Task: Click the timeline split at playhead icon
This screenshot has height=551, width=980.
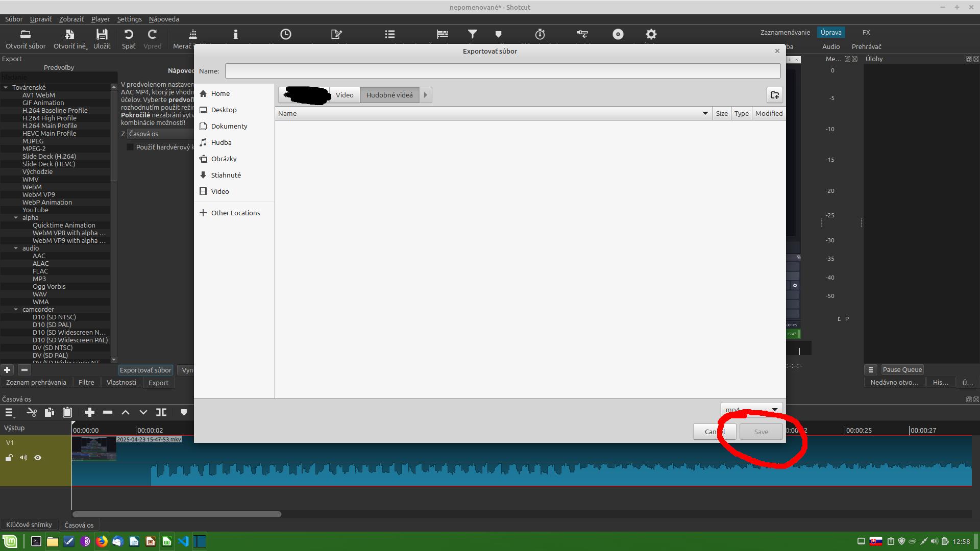Action: coord(161,412)
